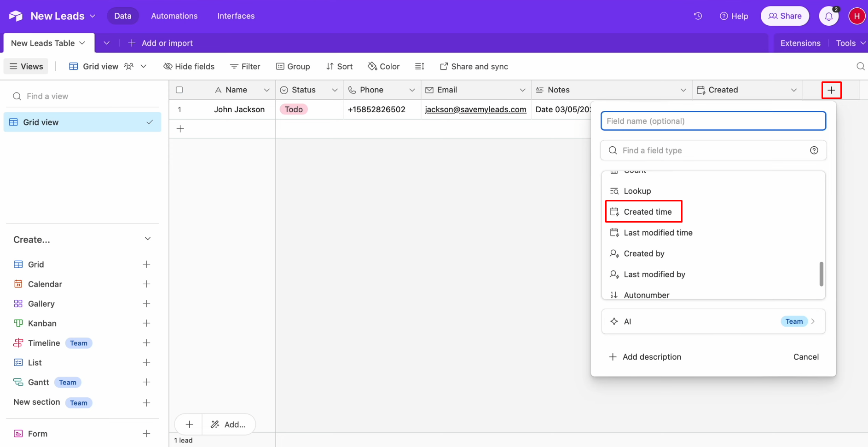Open the Status field dropdown arrow
Screen dimensions: 868x447
335,90
